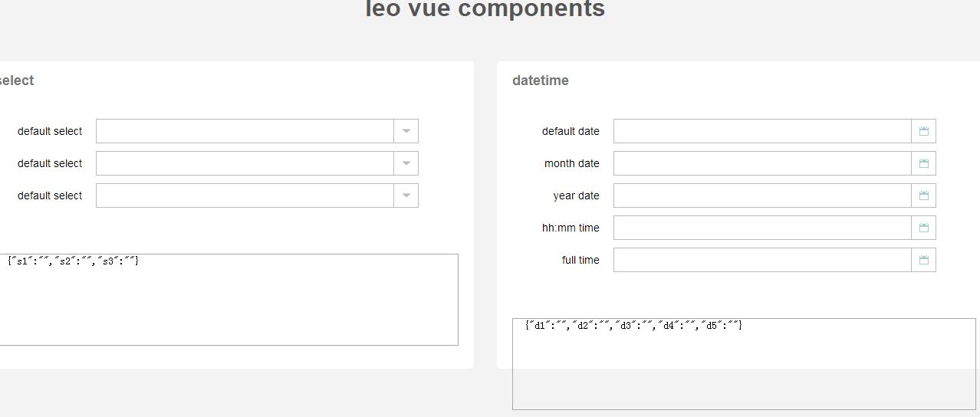Open the hh:mm time picker icon
The width and height of the screenshot is (980, 417).
pos(923,228)
